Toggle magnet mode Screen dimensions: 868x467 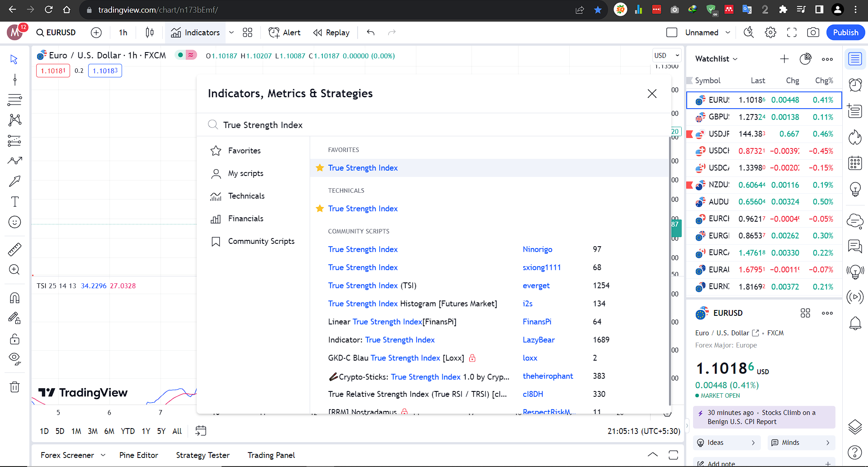pyautogui.click(x=14, y=298)
